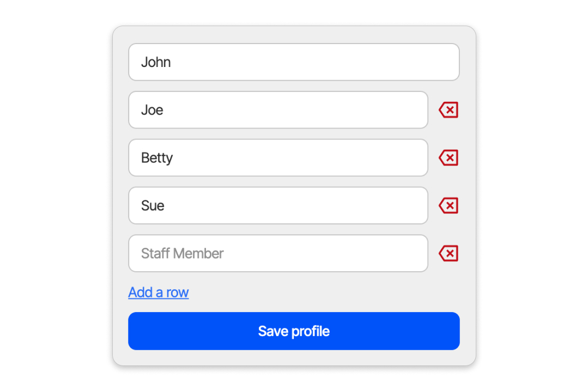The image size is (588, 391).
Task: Click the delete icon on the last row
Action: [x=448, y=253]
